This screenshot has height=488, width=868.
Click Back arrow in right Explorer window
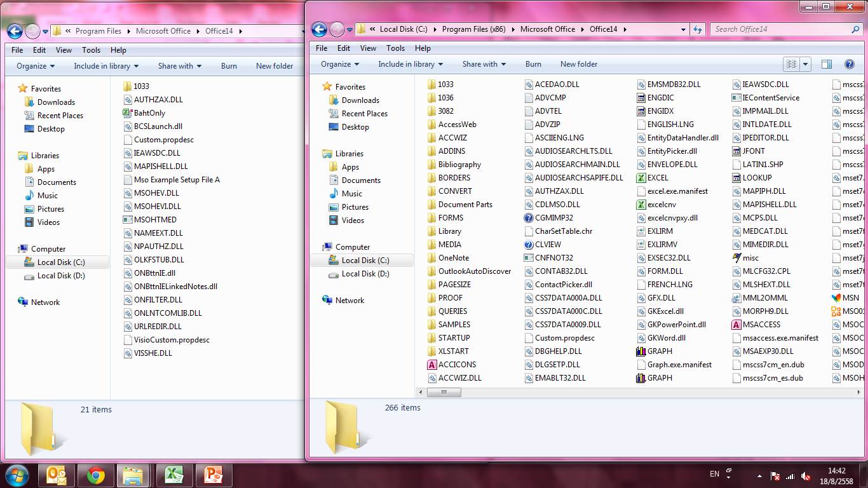(x=319, y=29)
